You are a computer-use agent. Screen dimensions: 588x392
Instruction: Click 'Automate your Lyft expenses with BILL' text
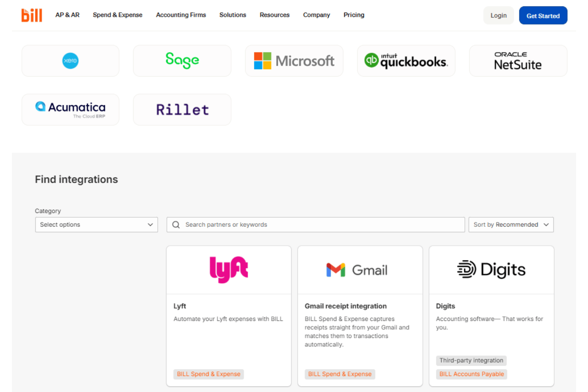pyautogui.click(x=228, y=319)
